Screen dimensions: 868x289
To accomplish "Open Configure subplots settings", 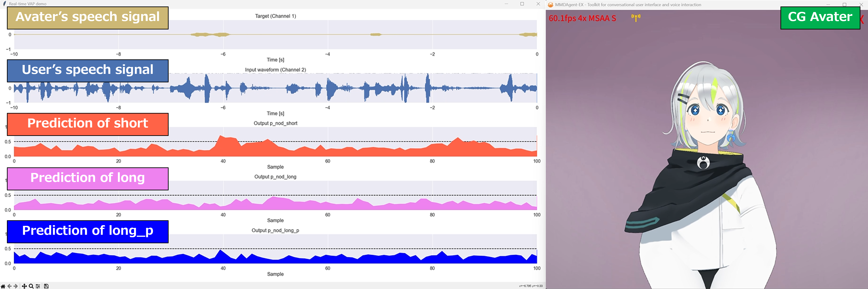I will [38, 286].
